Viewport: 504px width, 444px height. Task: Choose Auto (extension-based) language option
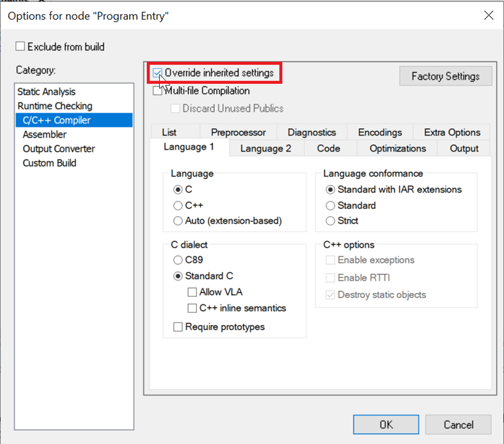[178, 221]
